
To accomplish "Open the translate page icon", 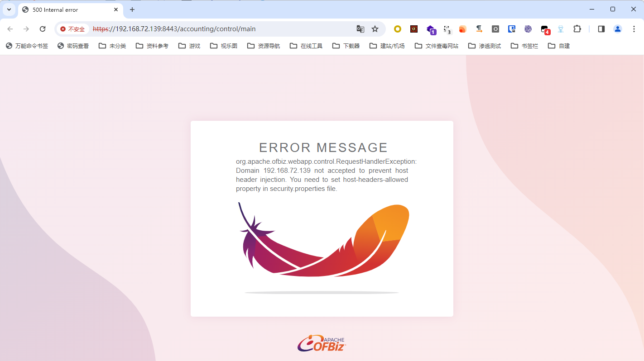I will pos(360,29).
